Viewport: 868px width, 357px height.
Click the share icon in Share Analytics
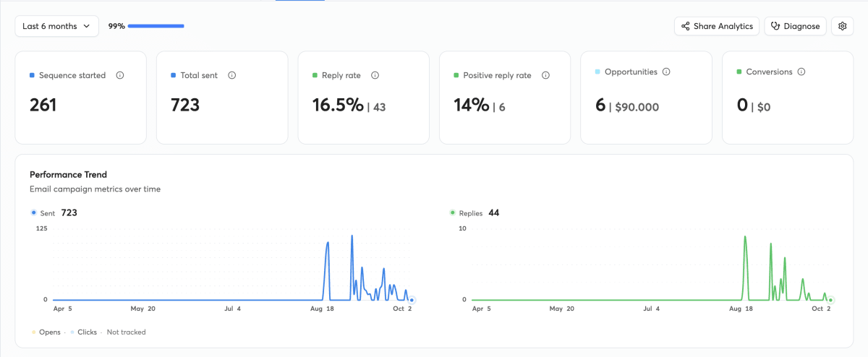pos(685,26)
